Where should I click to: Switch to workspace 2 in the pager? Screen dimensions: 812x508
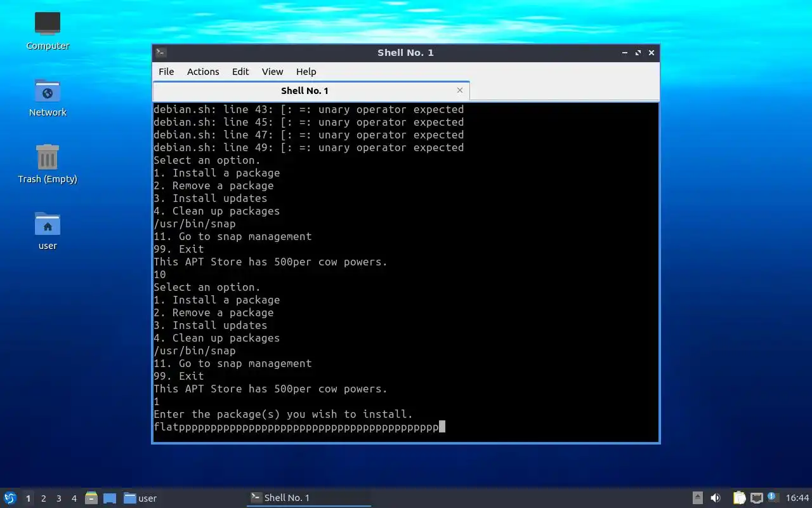(x=43, y=498)
